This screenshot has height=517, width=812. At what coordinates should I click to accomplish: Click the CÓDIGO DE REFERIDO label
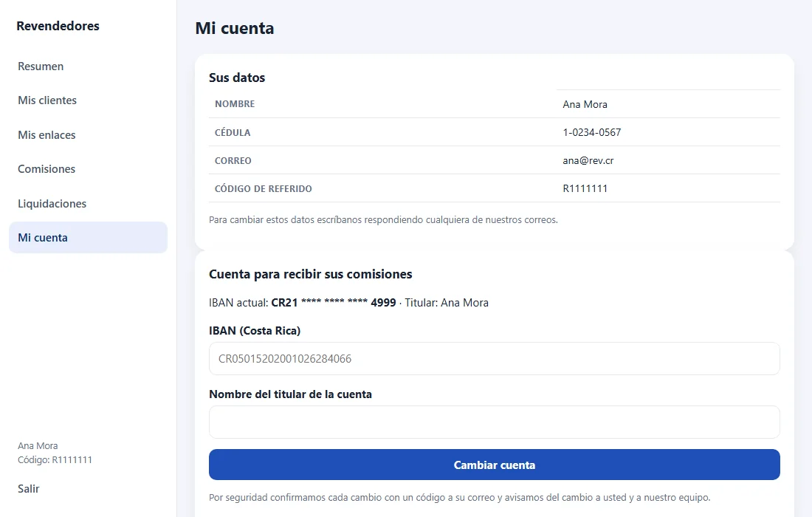point(263,188)
